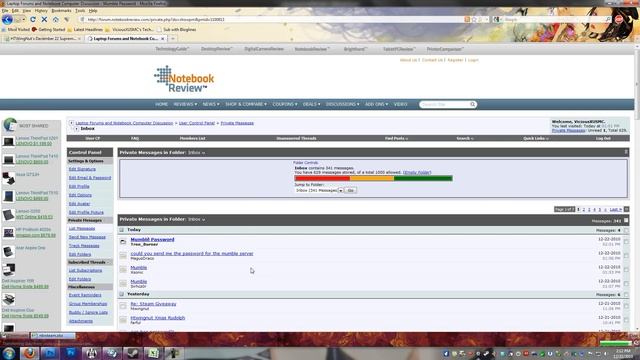Open the Mumble Password message
The height and width of the screenshot is (360, 640).
pos(152,240)
